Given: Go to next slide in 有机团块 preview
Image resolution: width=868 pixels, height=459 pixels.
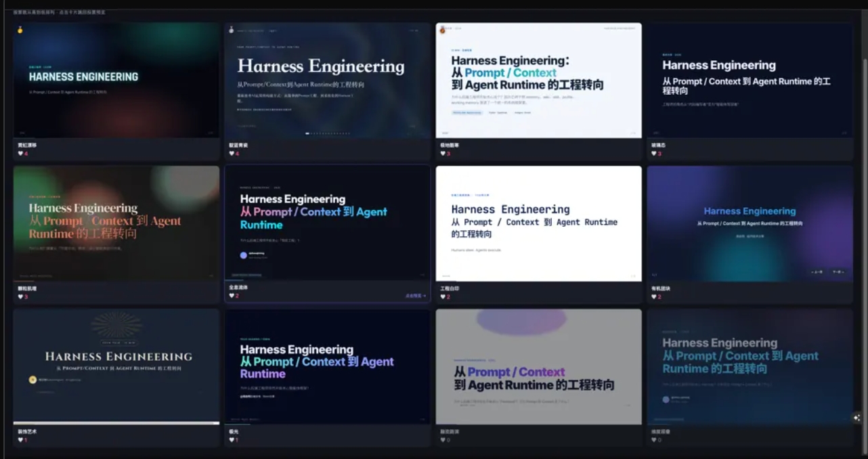Looking at the screenshot, I should (838, 271).
